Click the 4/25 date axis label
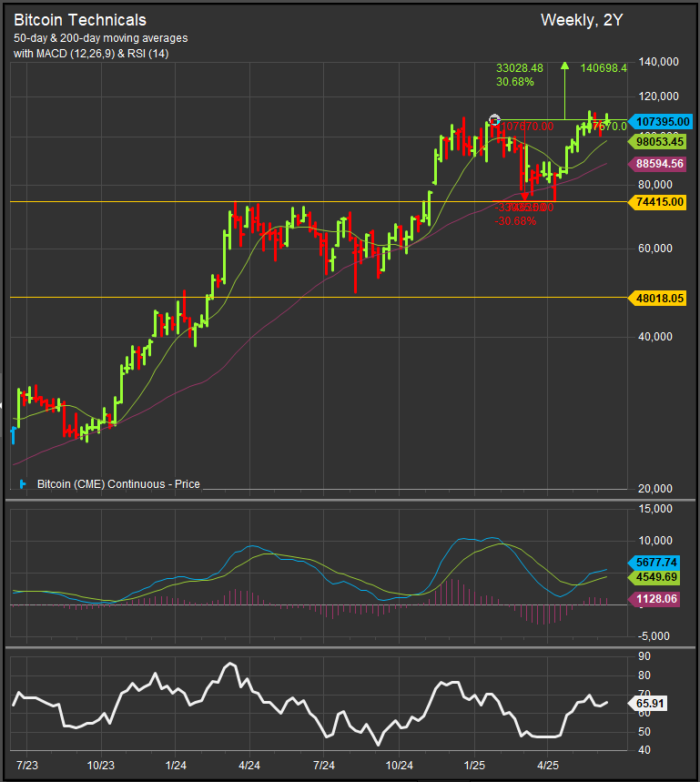Viewport: 700px width, 782px height. click(x=547, y=765)
